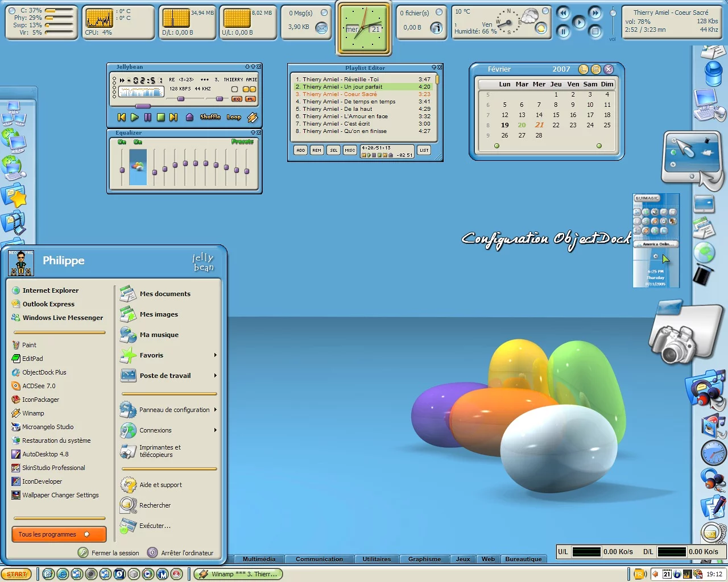
Task: Toggle Loop mode in Winamp
Action: (x=234, y=117)
